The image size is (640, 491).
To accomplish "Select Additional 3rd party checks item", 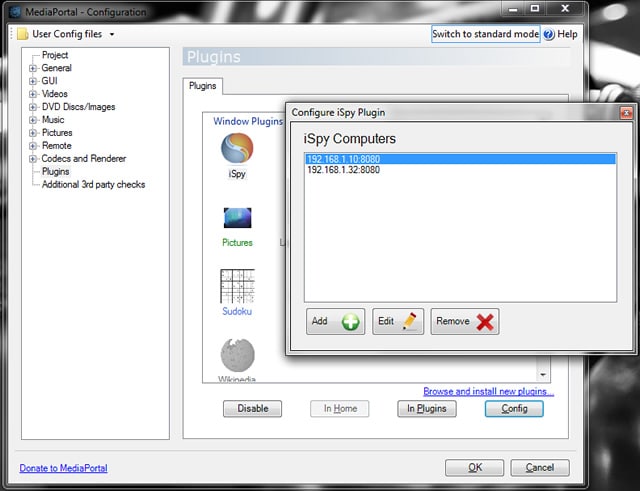I will 93,184.
